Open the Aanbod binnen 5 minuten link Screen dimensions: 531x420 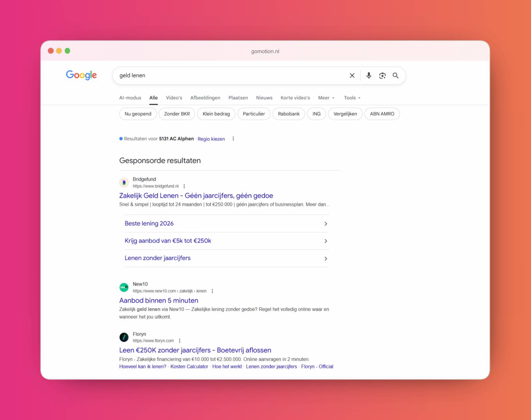tap(159, 300)
